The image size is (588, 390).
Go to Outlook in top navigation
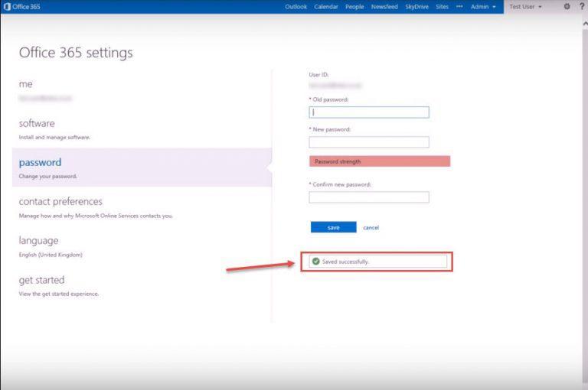point(296,6)
